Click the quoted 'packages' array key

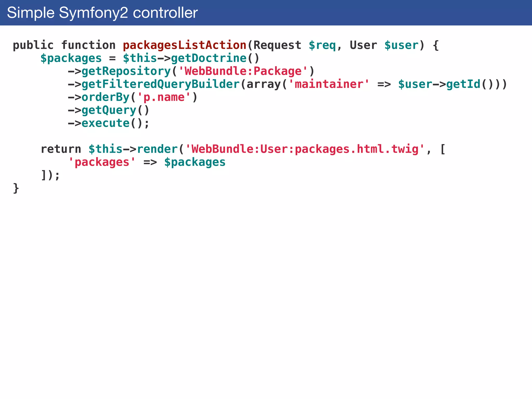(x=102, y=162)
